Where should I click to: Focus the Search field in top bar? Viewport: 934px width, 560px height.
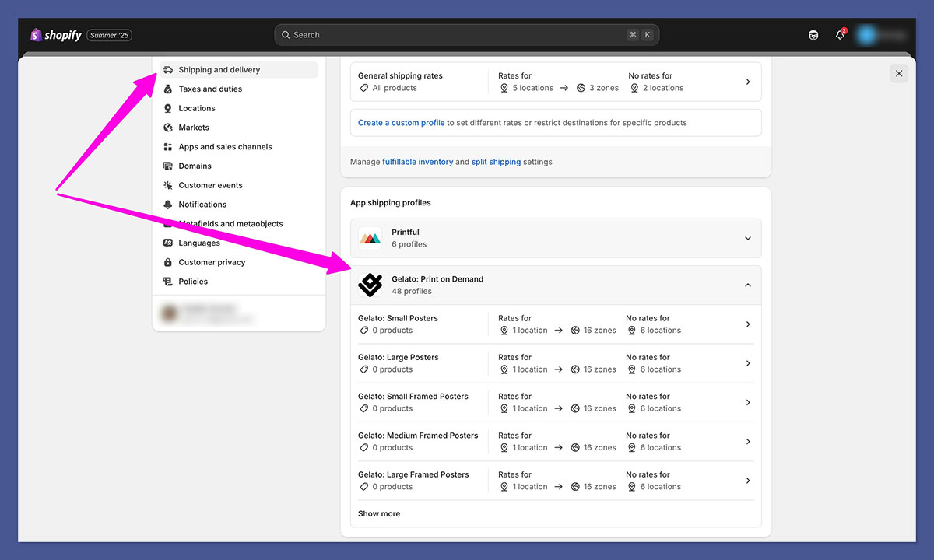point(466,35)
